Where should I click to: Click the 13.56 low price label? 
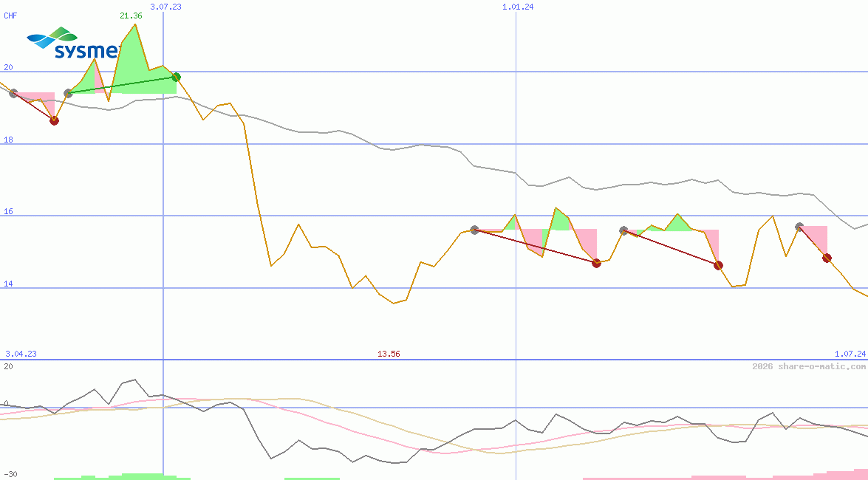pos(389,354)
